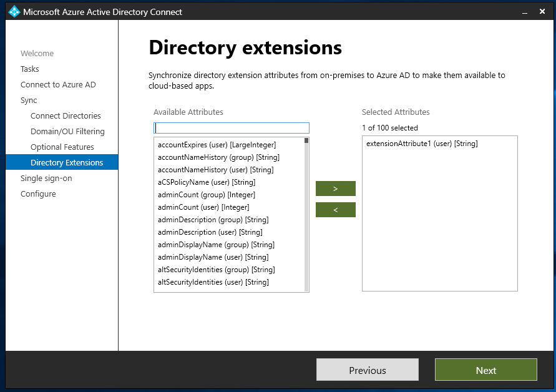The height and width of the screenshot is (392, 556).
Task: Click the Next button
Action: 485,370
